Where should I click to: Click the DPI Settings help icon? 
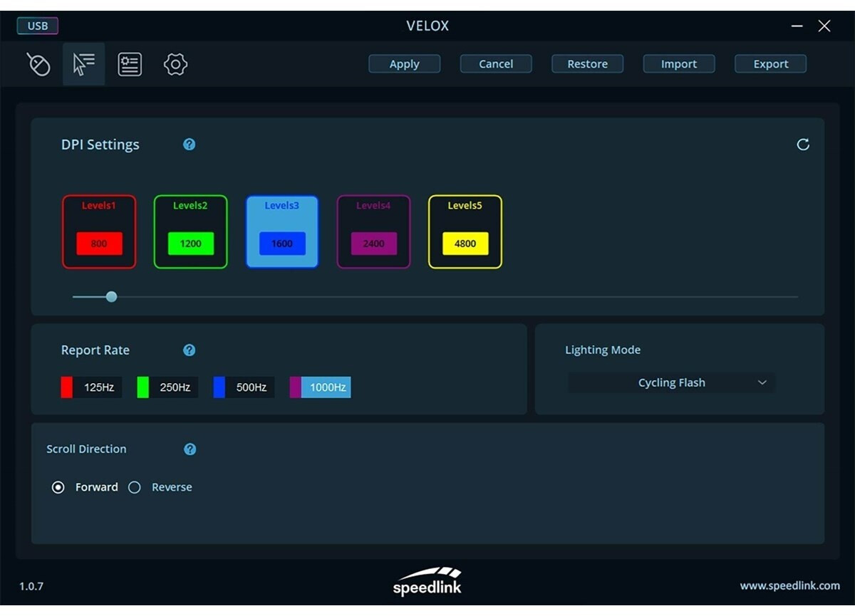coord(189,145)
